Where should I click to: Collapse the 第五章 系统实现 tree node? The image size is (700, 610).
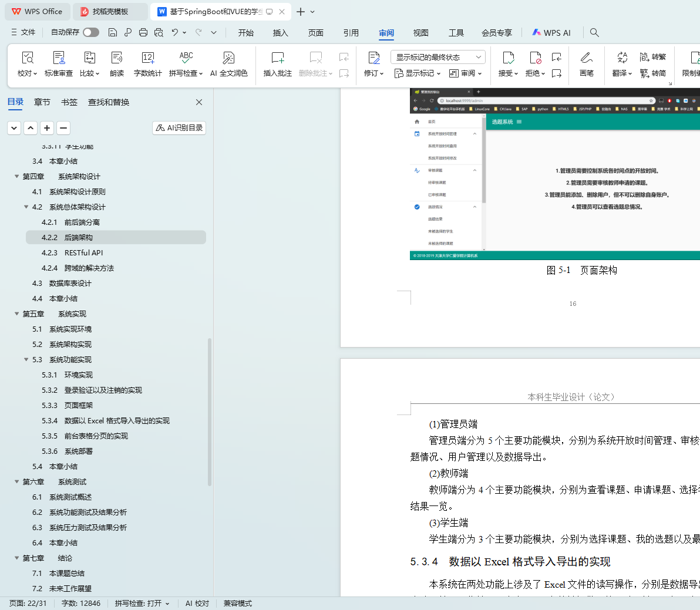click(x=17, y=314)
